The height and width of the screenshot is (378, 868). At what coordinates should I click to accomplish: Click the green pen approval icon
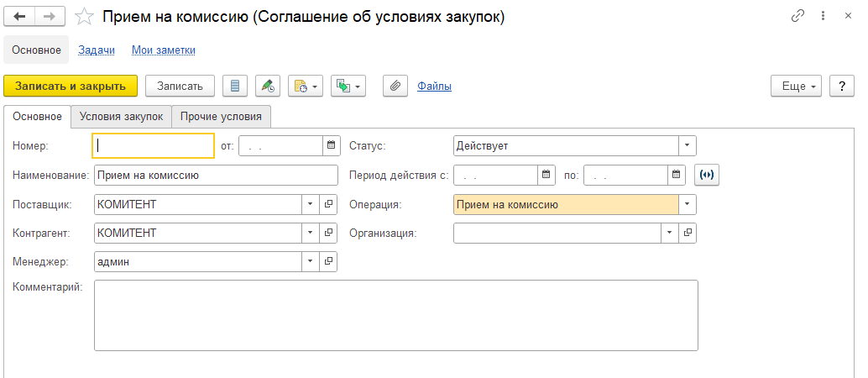click(267, 86)
